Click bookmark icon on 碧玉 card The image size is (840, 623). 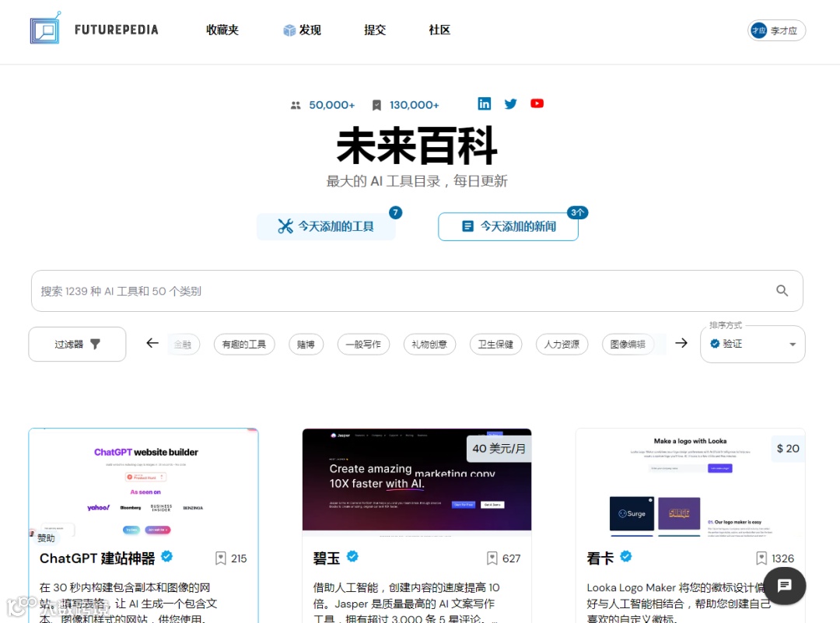[492, 558]
